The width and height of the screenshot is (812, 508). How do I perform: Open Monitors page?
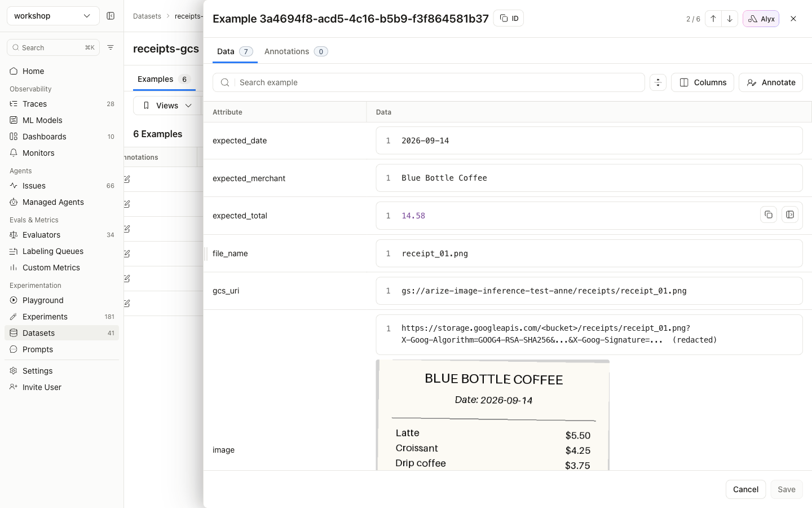point(62,153)
